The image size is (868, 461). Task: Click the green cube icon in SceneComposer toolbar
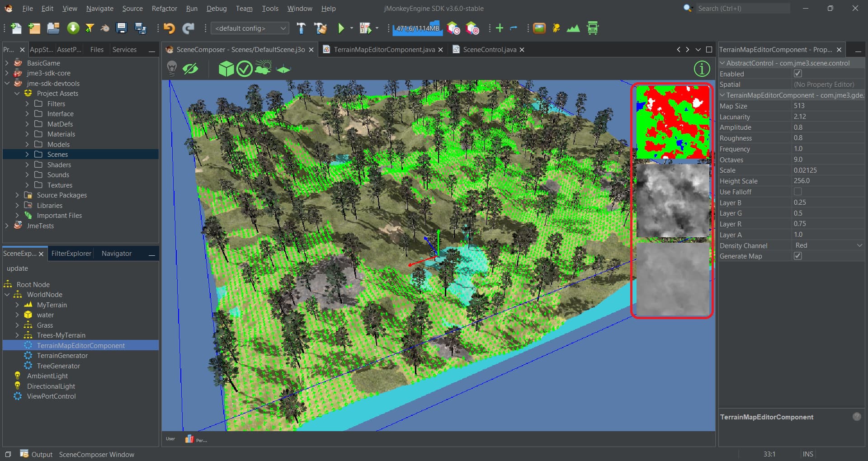click(x=226, y=69)
